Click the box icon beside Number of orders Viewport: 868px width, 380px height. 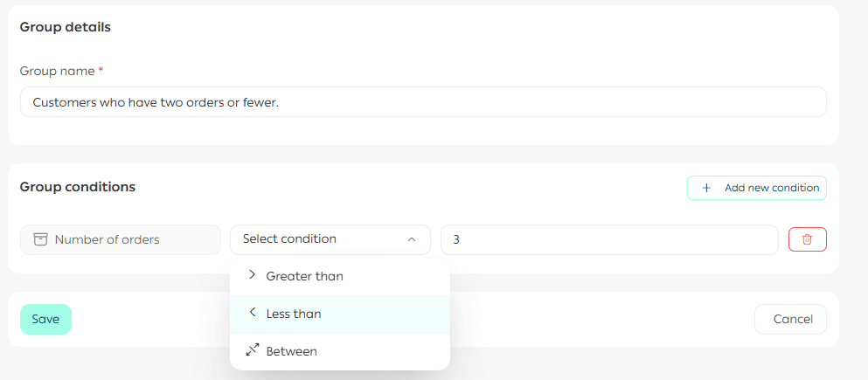point(40,239)
